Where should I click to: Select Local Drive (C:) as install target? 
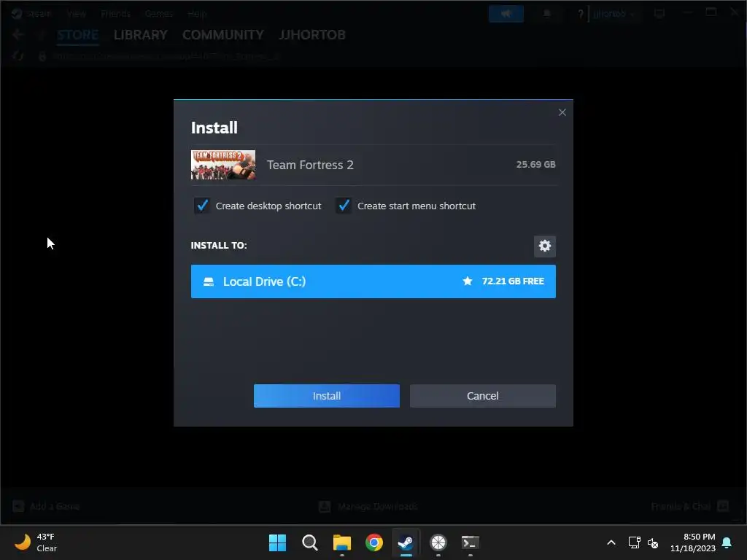click(x=373, y=281)
